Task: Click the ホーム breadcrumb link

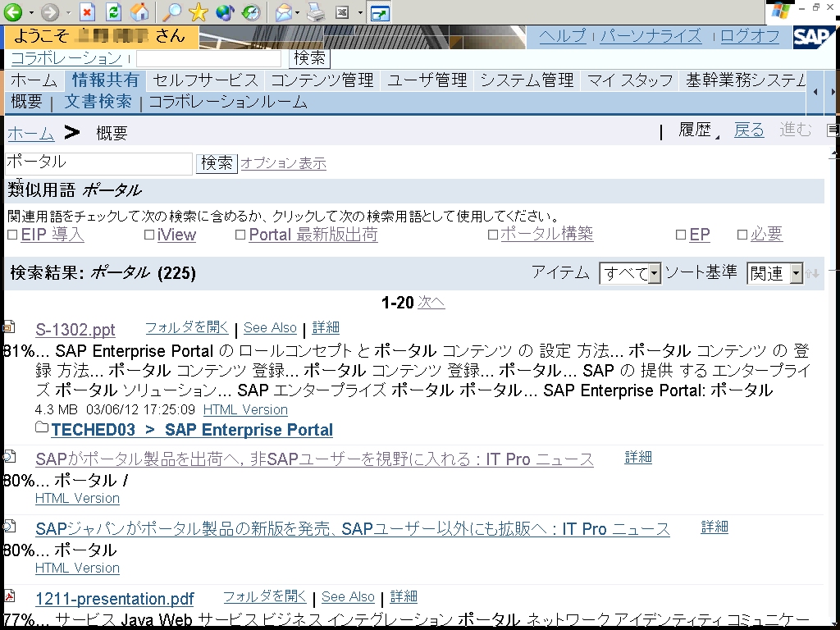Action: click(x=30, y=133)
